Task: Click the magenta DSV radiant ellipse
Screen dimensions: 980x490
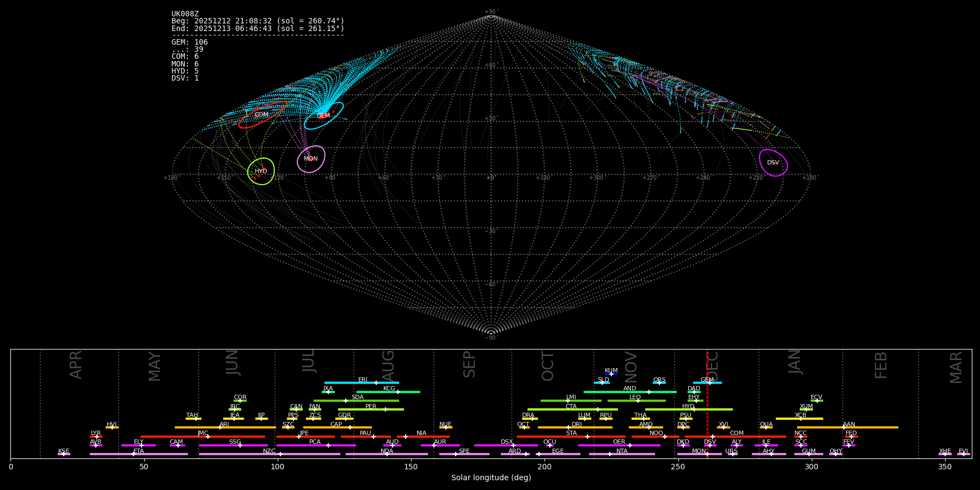Action: [773, 163]
